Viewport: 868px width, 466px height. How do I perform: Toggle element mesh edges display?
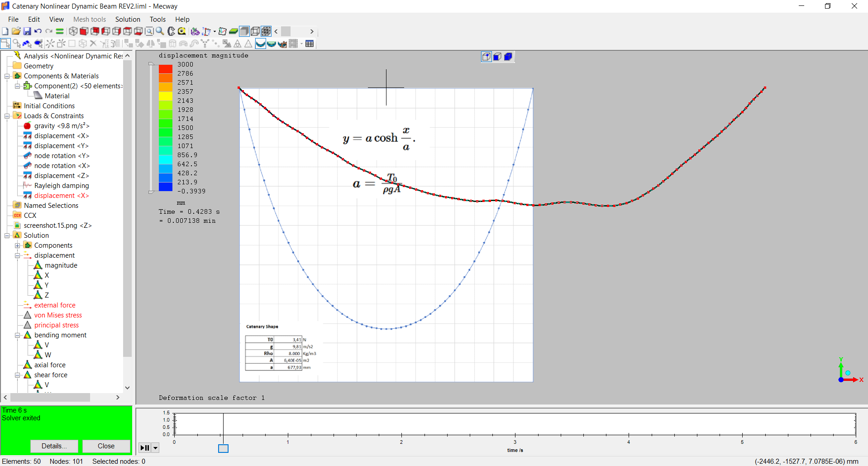(x=266, y=31)
